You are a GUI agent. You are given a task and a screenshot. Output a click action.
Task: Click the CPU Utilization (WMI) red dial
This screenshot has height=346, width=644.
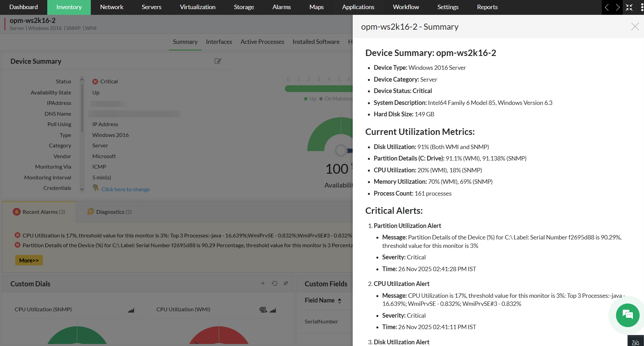pos(219,335)
